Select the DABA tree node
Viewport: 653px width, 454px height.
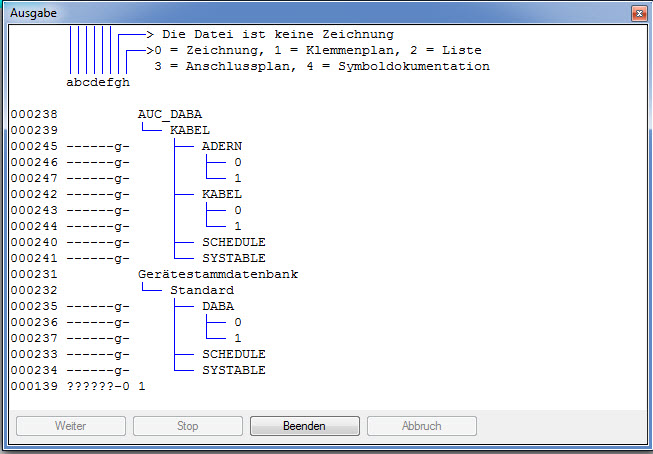click(218, 306)
